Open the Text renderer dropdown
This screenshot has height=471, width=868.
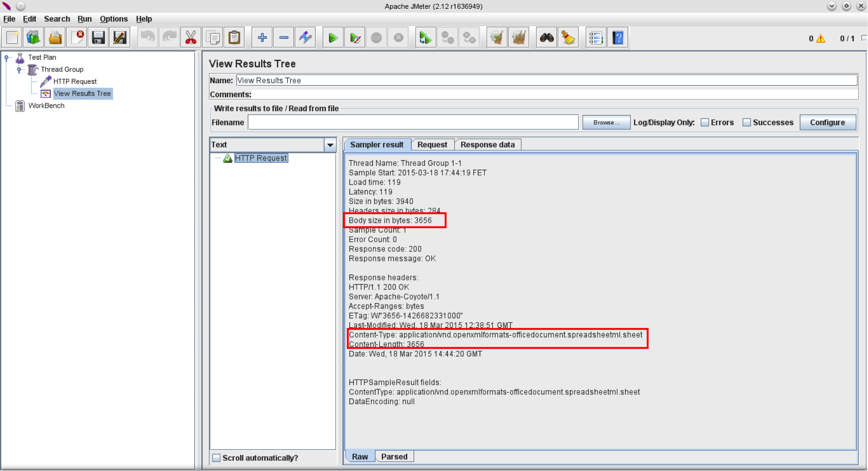point(330,145)
